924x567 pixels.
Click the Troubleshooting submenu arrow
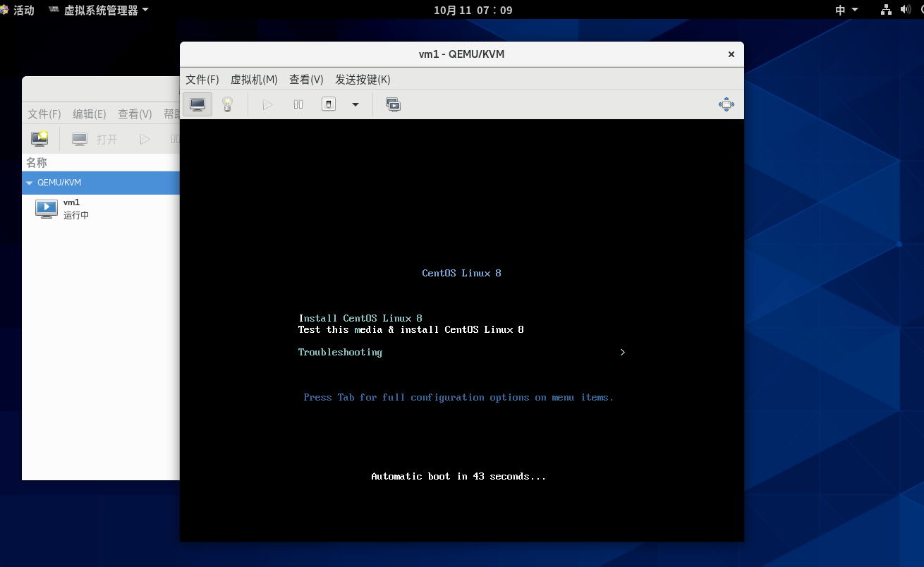623,352
